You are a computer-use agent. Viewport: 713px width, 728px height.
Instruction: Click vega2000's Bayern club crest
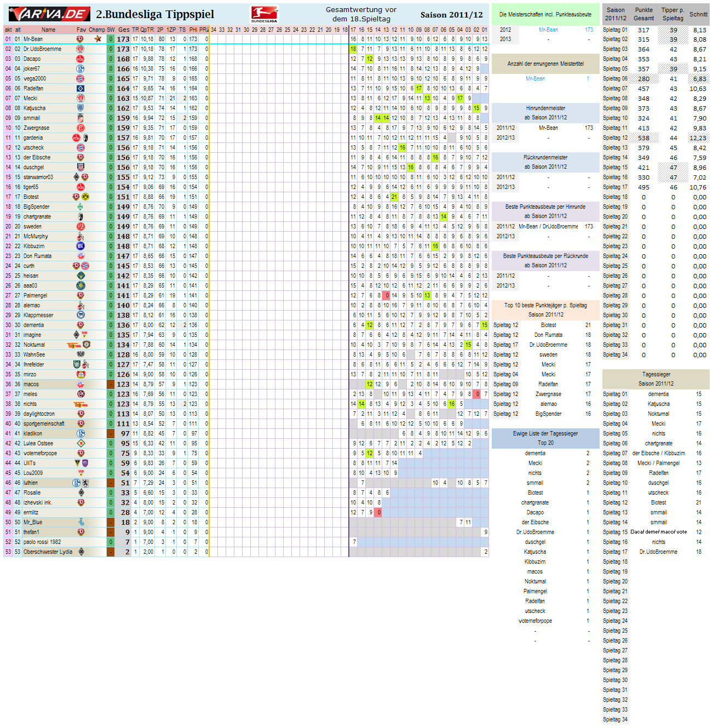pos(81,78)
